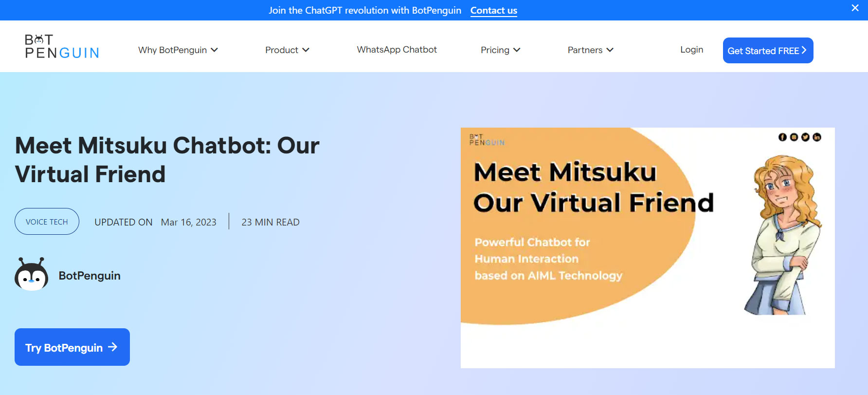Select the VOICE TECH category tag
This screenshot has height=395, width=868.
click(x=47, y=222)
